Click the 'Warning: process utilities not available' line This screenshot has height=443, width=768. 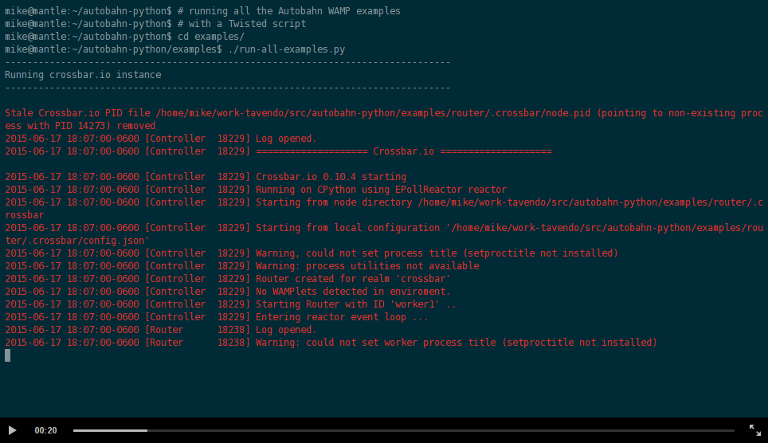coord(242,266)
